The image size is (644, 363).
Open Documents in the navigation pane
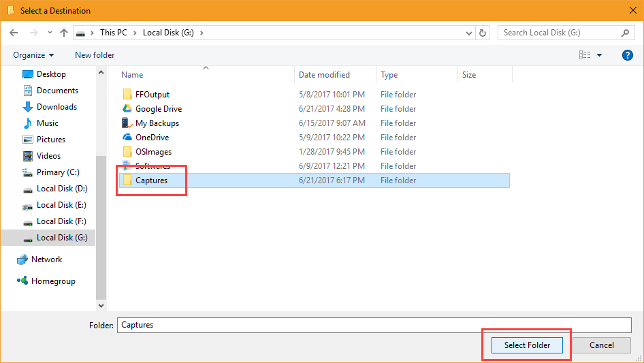click(x=57, y=91)
